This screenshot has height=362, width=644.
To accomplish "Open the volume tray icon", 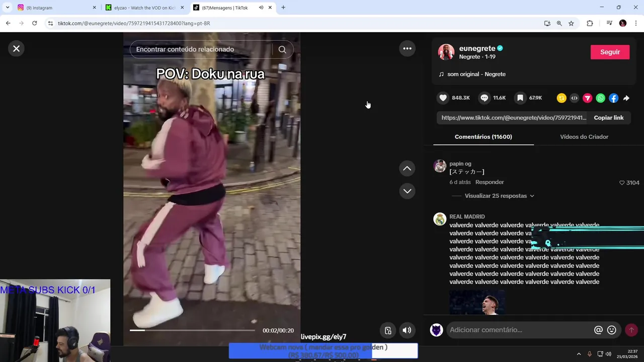I will 608,354.
